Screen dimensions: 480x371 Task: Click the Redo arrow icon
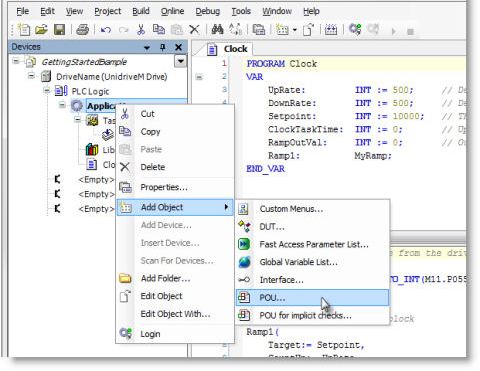pos(124,30)
